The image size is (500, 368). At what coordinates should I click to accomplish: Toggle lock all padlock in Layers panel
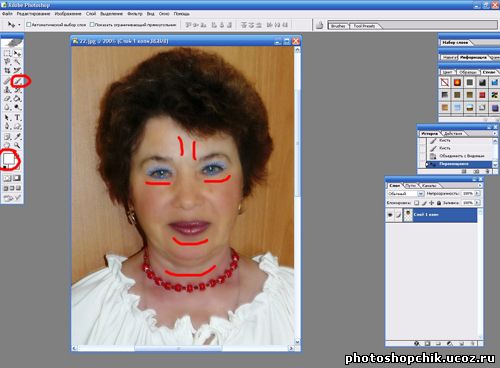click(x=439, y=203)
